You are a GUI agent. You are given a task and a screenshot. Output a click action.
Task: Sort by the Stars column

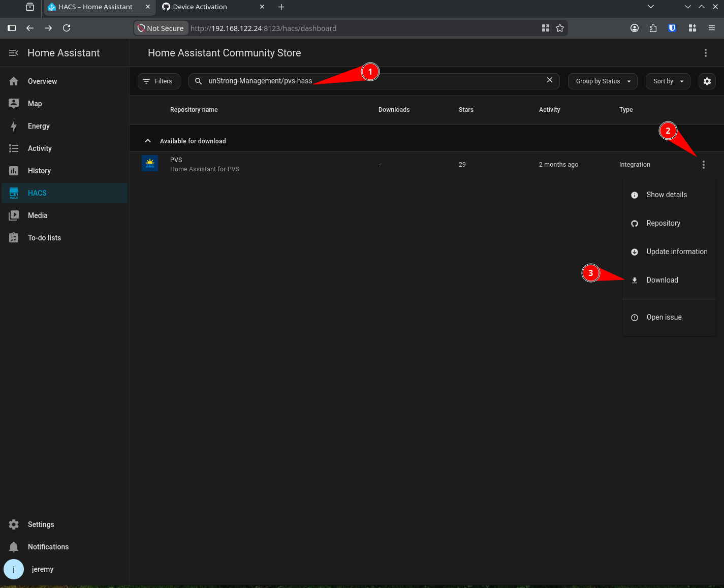[x=466, y=110]
